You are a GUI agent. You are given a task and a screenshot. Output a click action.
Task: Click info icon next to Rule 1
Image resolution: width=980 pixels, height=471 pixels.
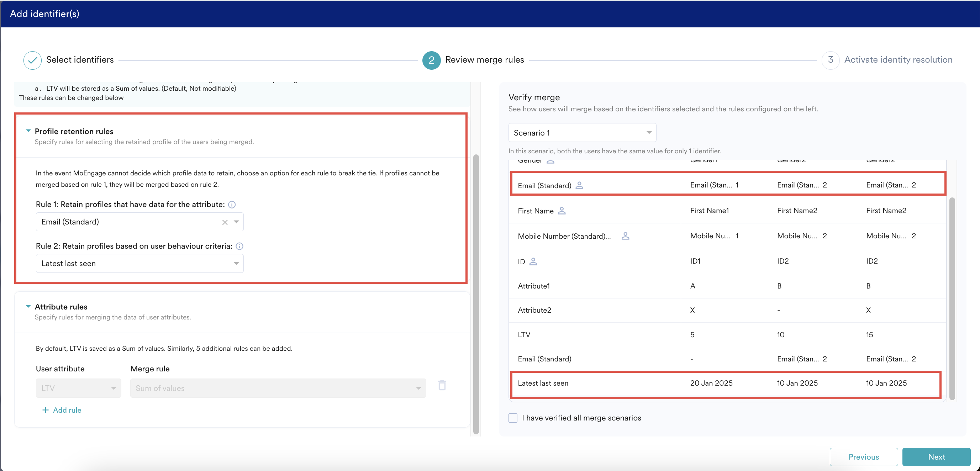point(232,205)
